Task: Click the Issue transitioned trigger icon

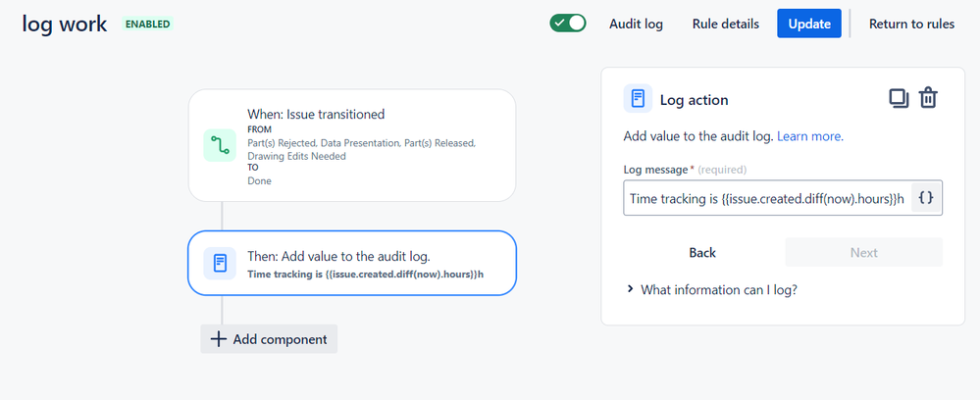Action: [x=220, y=145]
